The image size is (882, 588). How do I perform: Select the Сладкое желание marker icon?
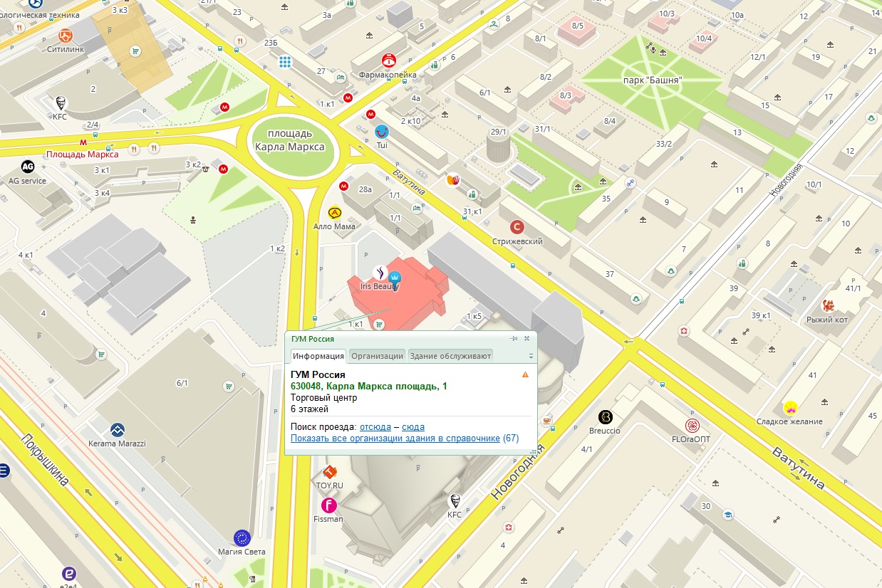click(x=790, y=408)
